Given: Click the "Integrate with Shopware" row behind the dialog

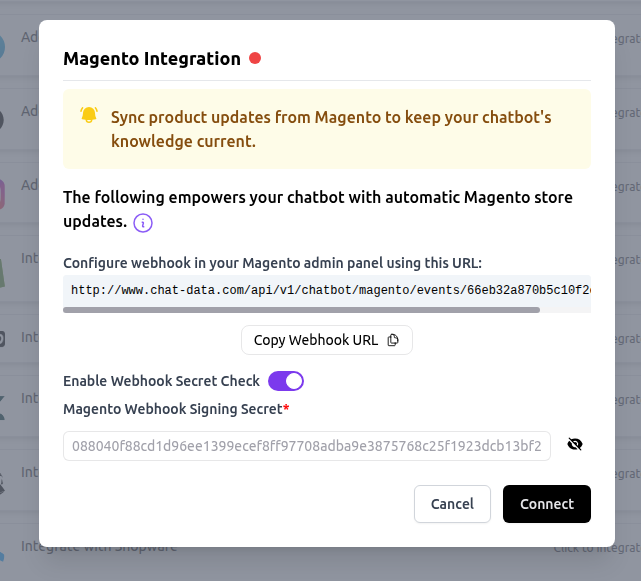Looking at the screenshot, I should coord(99,547).
